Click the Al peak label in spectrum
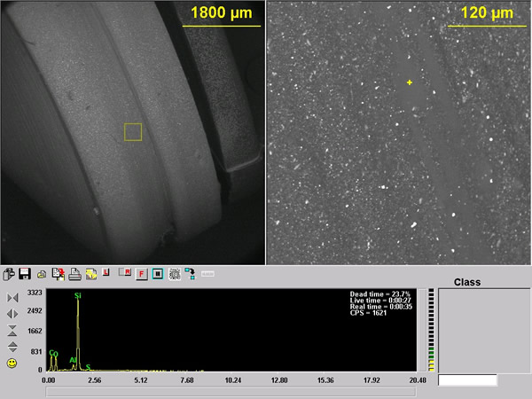This screenshot has height=399, width=532. click(73, 360)
